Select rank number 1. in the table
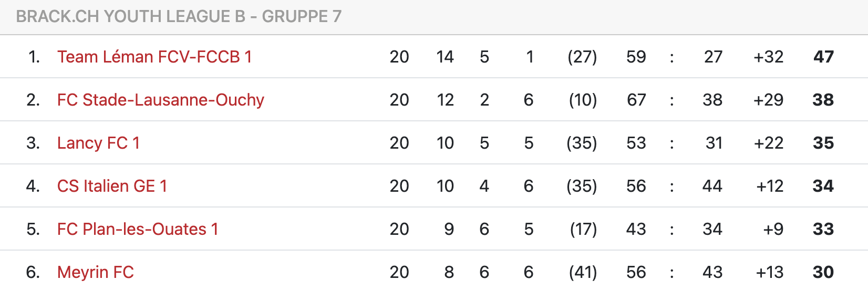Viewport: 868px width, 290px height. [x=34, y=57]
